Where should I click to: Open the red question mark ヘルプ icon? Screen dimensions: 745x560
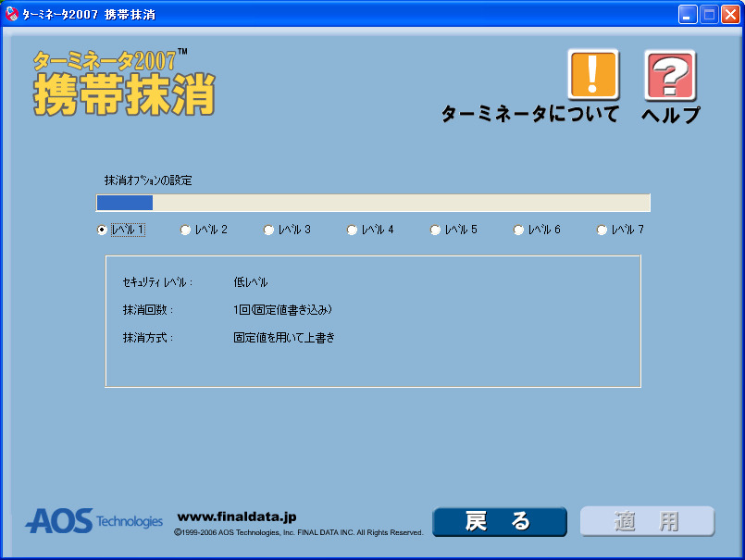pos(670,76)
